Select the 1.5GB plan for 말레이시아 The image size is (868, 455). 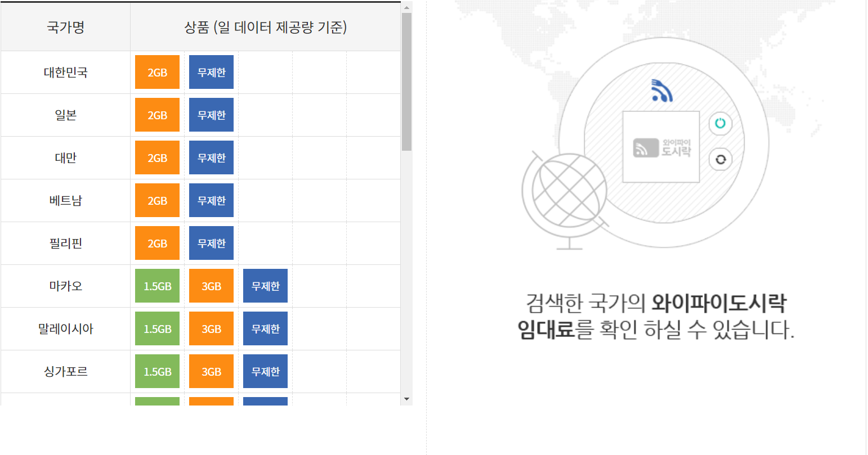(x=157, y=328)
